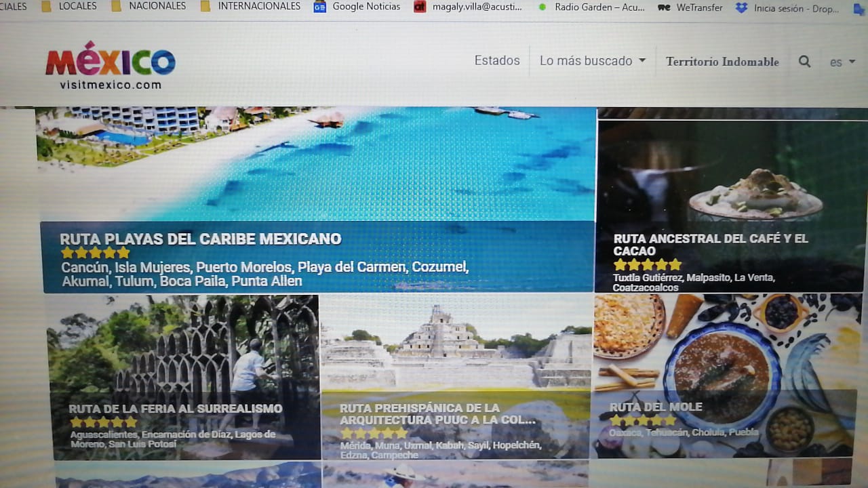This screenshot has width=868, height=488.
Task: Open Ruta Playas del Caribe Mexicano
Action: tap(201, 239)
